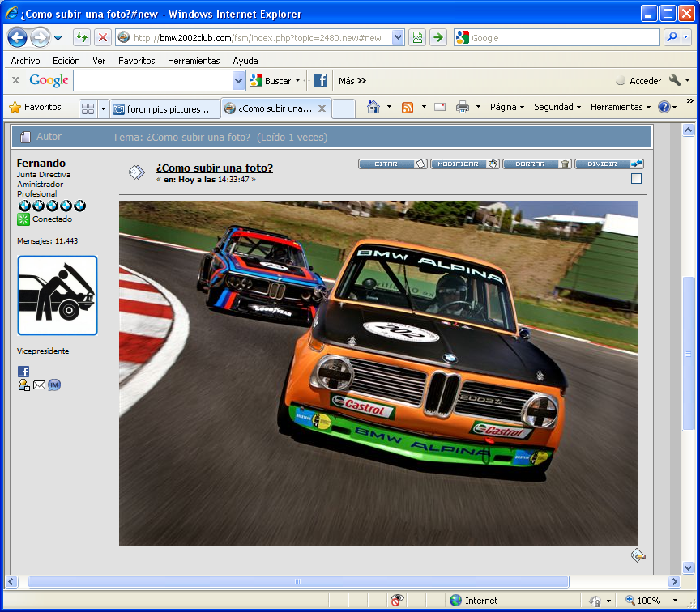Image resolution: width=700 pixels, height=612 pixels.
Task: Click the Internet security zone indicator
Action: (474, 601)
